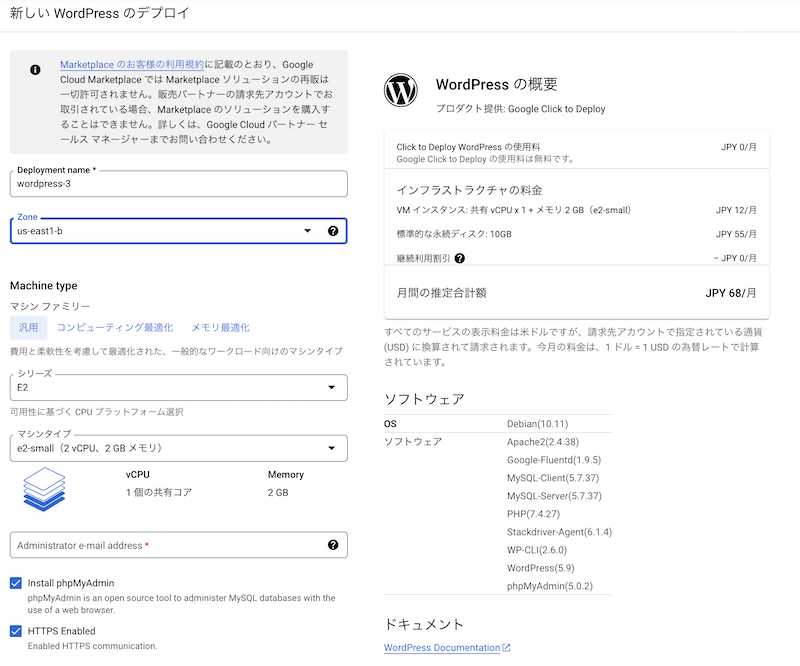Click the WordPress(5.9) entry

pos(540,568)
